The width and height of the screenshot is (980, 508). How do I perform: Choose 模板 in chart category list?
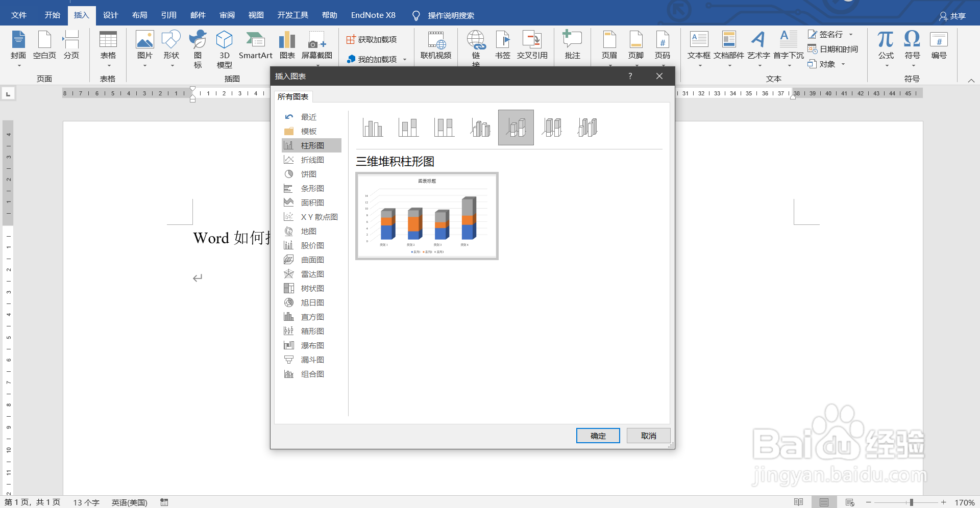(x=311, y=131)
